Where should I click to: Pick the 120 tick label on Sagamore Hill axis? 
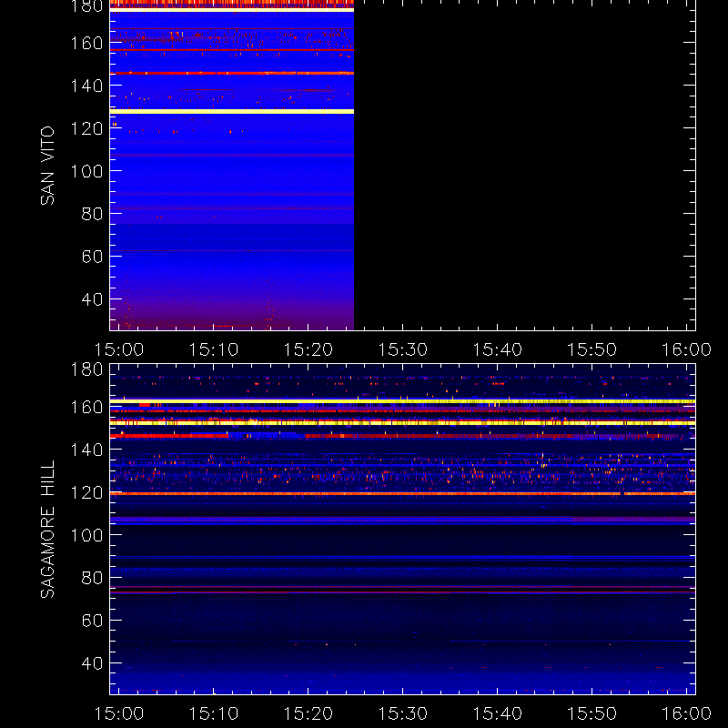(86, 492)
